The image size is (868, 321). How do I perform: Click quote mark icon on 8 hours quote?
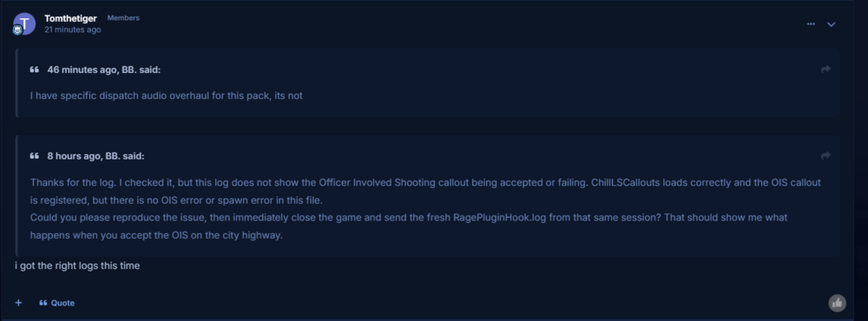(35, 156)
